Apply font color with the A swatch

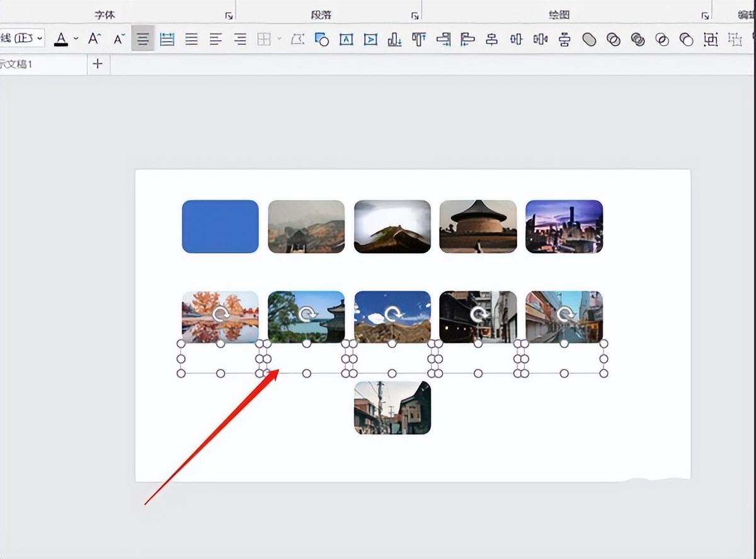[61, 39]
